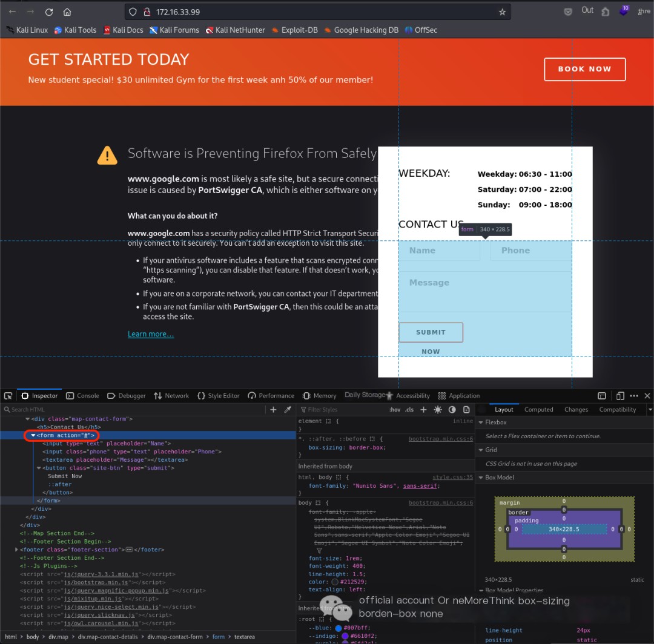This screenshot has width=654, height=644.
Task: Open the browser extensions menu
Action: point(605,11)
